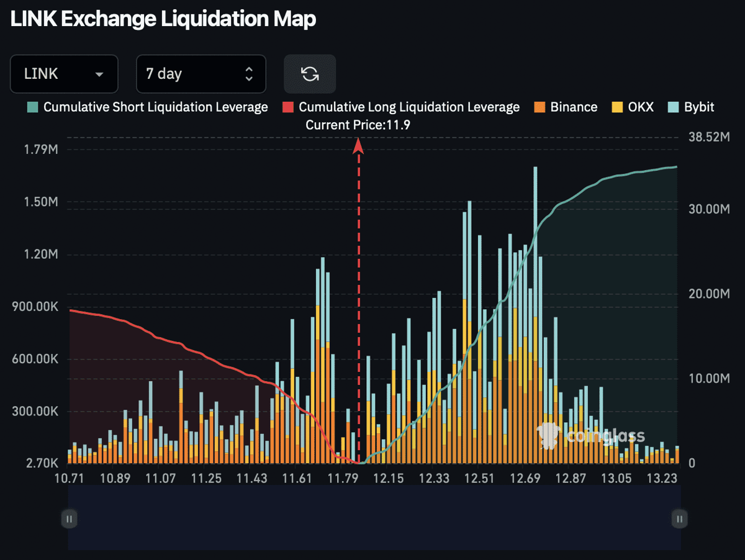
Task: Click the LINK dropdown arrow
Action: click(x=99, y=75)
